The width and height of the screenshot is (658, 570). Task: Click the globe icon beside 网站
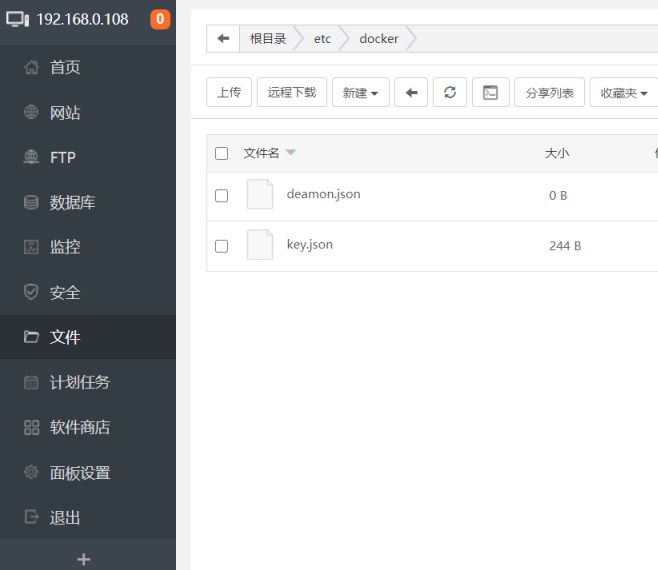(x=31, y=112)
